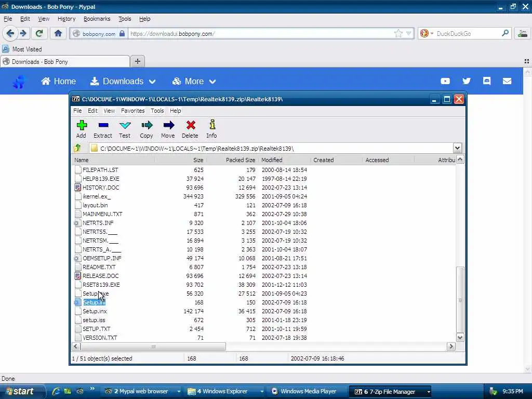Click the DuckDuckGo search field
532x399 pixels.
(x=467, y=33)
